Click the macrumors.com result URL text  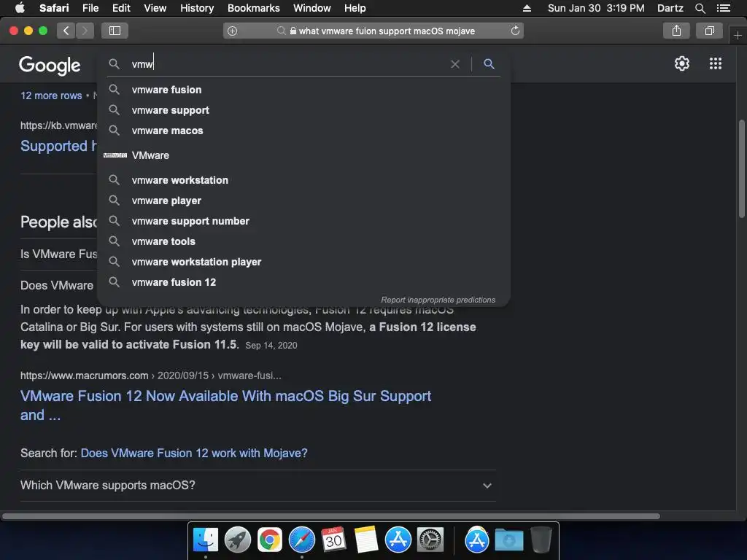150,376
